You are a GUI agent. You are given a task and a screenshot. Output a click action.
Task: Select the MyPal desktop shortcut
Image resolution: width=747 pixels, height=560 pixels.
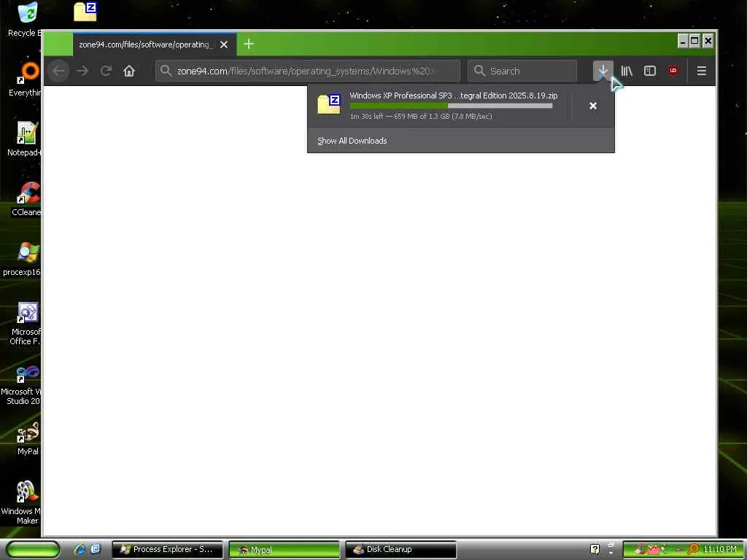click(x=28, y=438)
